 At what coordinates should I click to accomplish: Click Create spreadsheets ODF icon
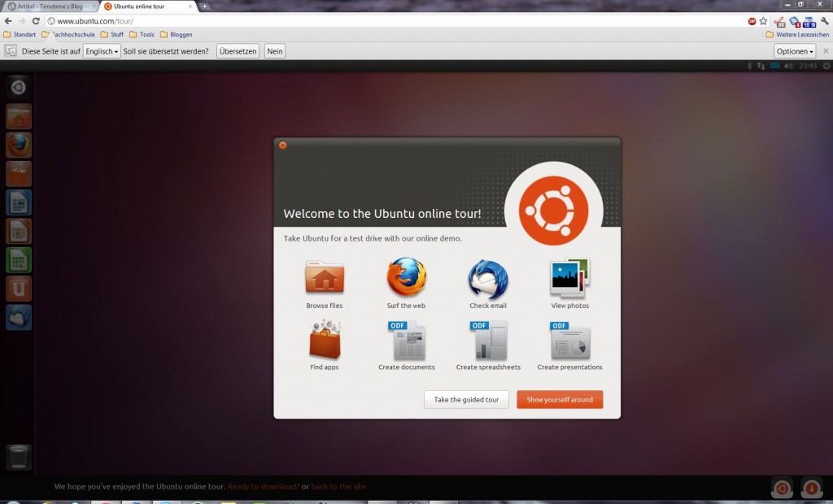(488, 340)
